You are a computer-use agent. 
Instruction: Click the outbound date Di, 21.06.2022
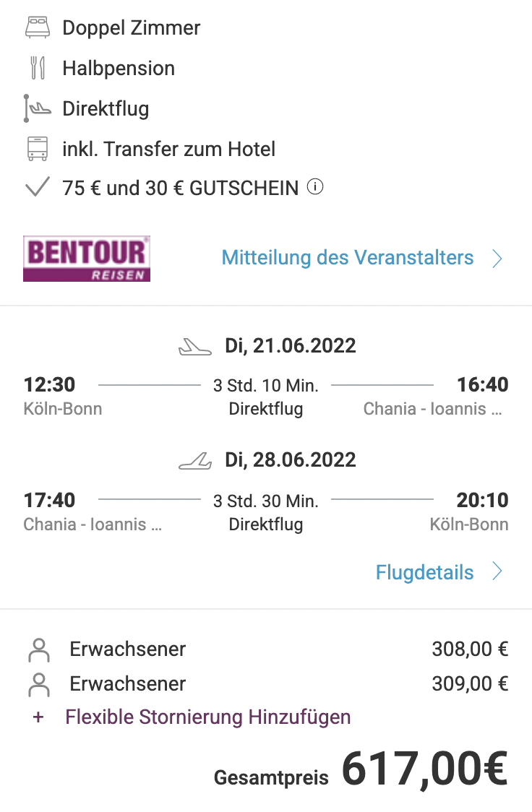[x=290, y=346]
